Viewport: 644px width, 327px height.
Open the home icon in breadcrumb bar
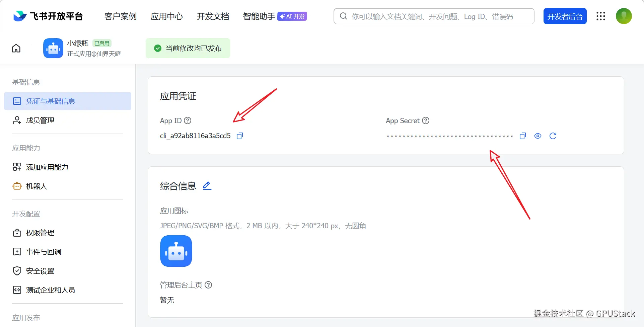pyautogui.click(x=16, y=48)
